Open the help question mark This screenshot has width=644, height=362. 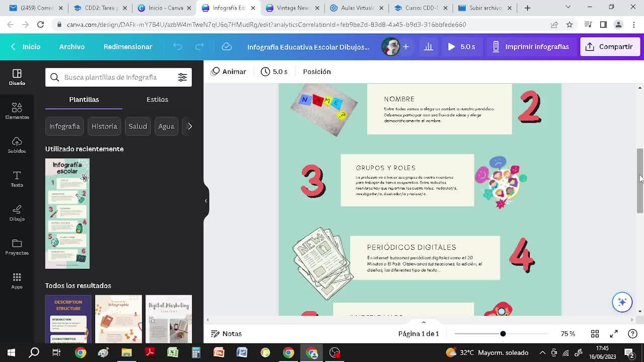coord(633,334)
